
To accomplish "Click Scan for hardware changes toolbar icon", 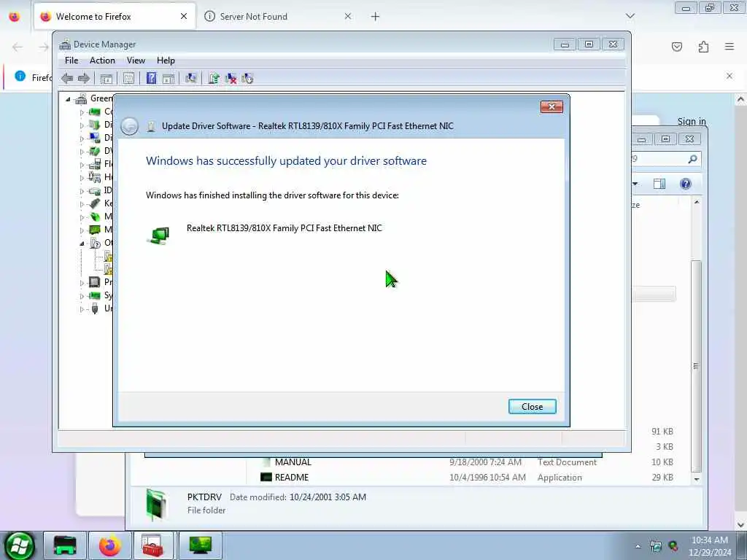I will click(190, 79).
